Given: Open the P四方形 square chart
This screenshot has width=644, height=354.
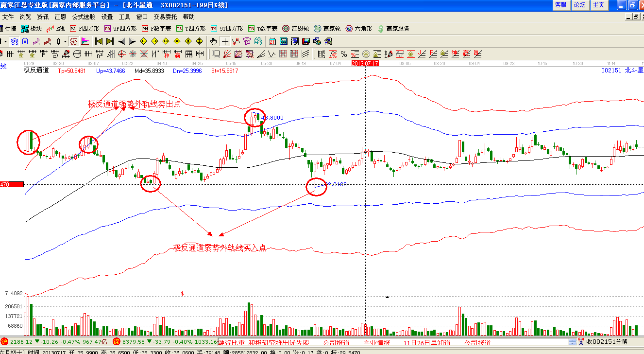Looking at the screenshot, I should pos(85,29).
